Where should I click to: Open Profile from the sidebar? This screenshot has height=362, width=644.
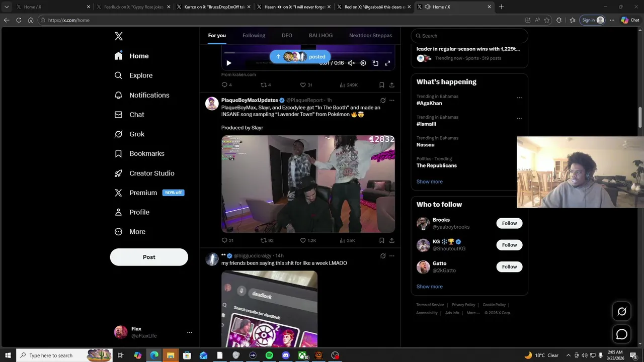[x=132, y=212]
